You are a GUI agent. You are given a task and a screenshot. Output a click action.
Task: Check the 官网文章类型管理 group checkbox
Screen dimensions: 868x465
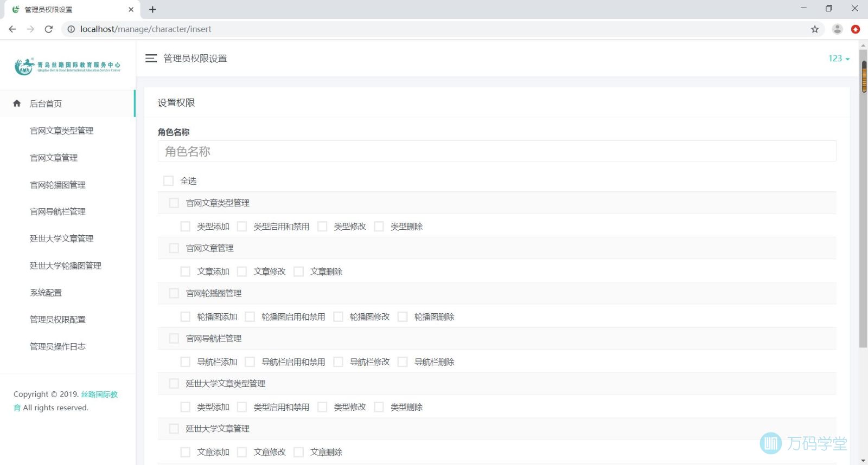click(174, 203)
